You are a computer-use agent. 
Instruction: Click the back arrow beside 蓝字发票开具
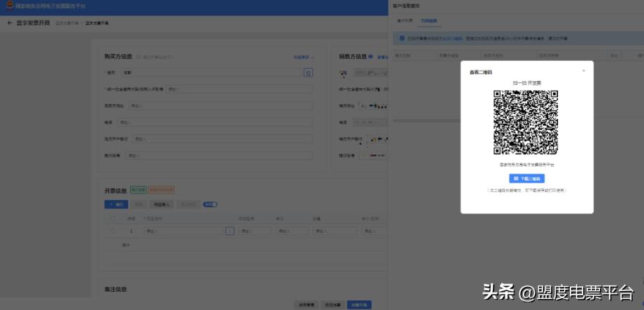click(x=10, y=23)
